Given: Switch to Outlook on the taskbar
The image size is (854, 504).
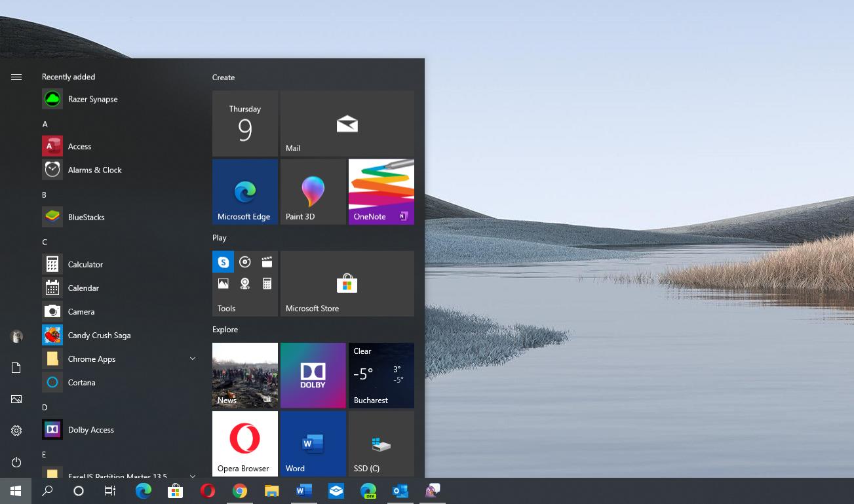Looking at the screenshot, I should coord(400,491).
